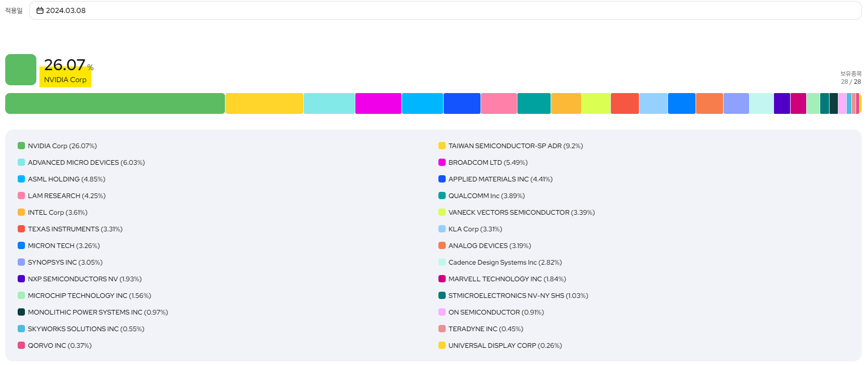Open the date field showing 2024.03.08
868x365 pixels.
[x=445, y=10]
